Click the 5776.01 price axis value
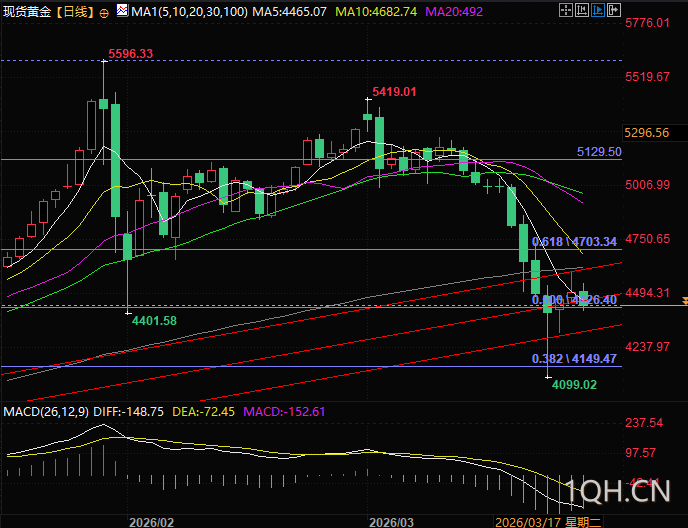 tap(647, 23)
